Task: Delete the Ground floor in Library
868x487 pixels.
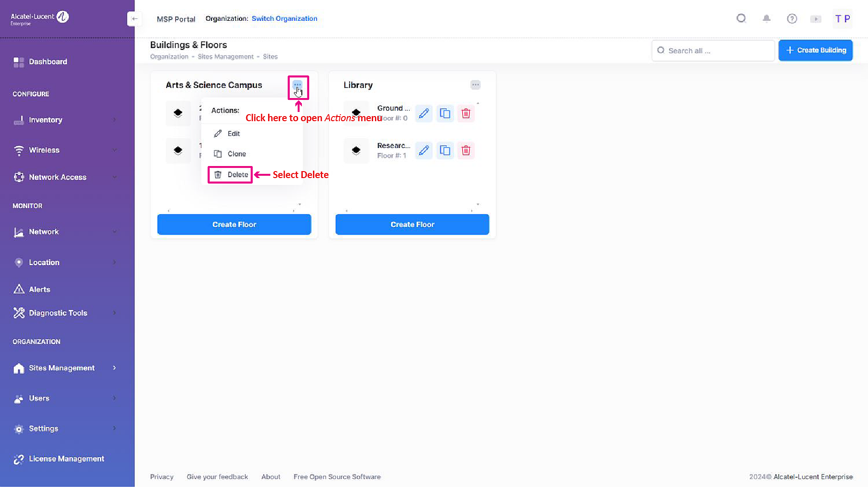Action: 466,113
